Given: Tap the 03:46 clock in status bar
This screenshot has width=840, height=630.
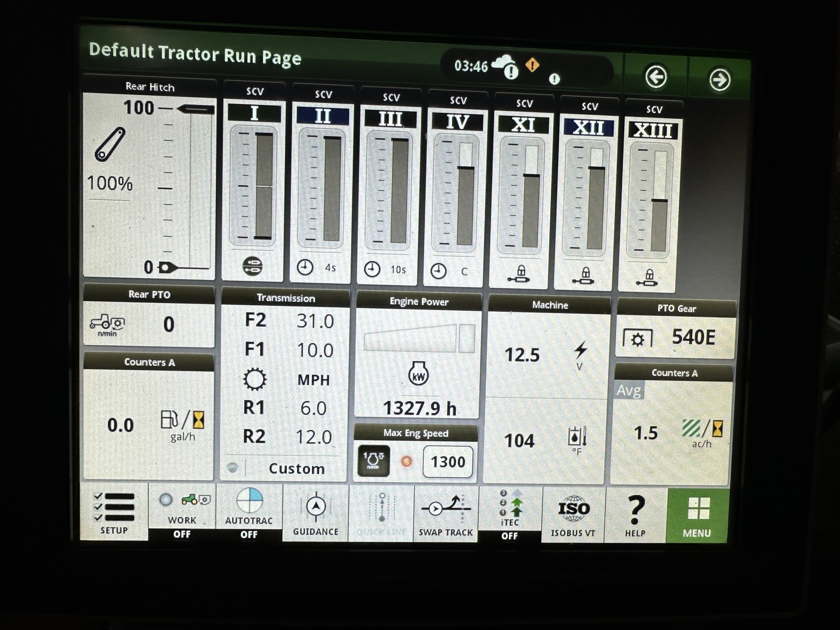Looking at the screenshot, I should pyautogui.click(x=471, y=66).
